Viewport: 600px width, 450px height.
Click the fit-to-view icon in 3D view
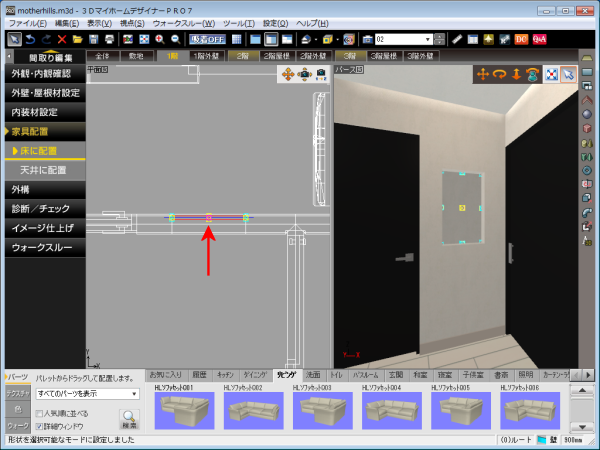[551, 74]
